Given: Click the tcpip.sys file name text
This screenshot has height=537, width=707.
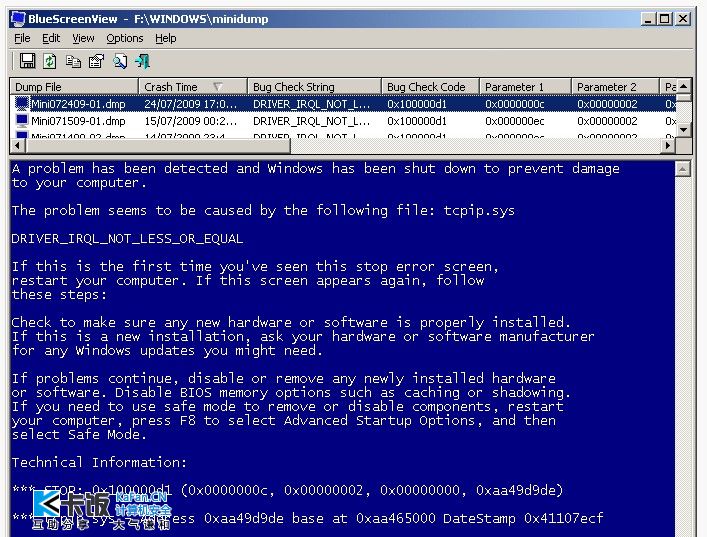Looking at the screenshot, I should pos(479,211).
